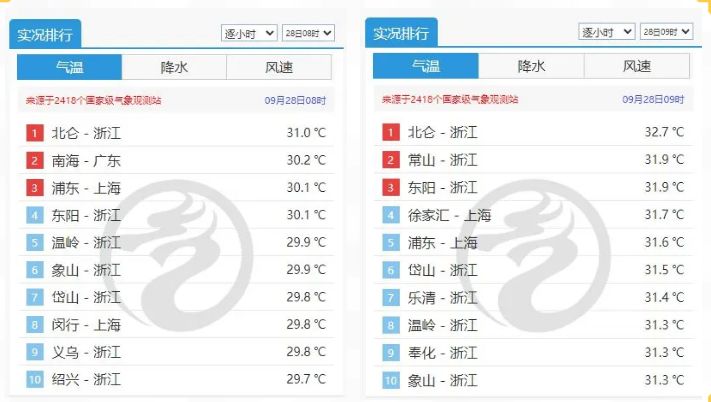Image resolution: width=711 pixels, height=402 pixels.
Task: Click the 温岭 - 浙江 entry showing 29.9 ℃
Action: (x=86, y=243)
